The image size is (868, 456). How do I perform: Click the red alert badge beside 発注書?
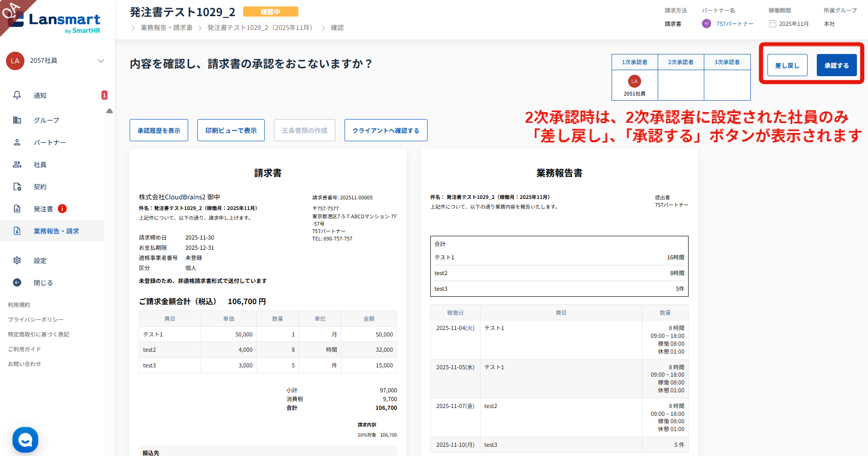point(62,209)
